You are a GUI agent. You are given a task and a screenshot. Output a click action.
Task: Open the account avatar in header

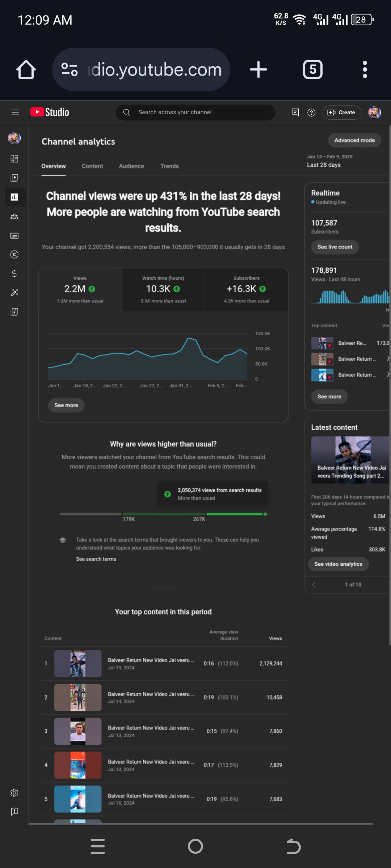(375, 112)
